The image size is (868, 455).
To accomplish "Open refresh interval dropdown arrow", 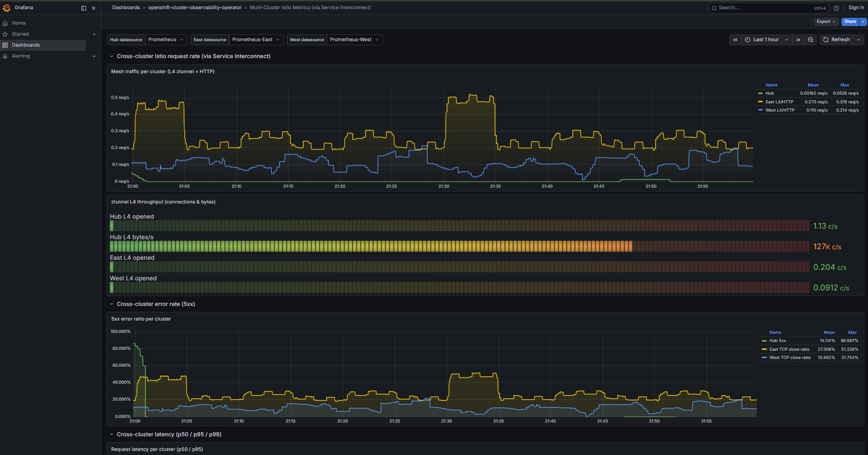I will point(858,40).
